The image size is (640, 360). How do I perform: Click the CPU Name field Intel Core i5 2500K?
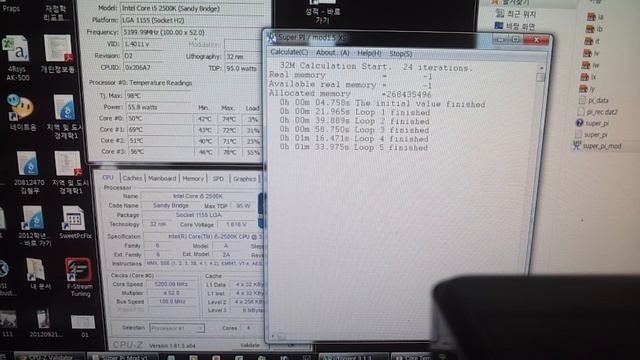pyautogui.click(x=198, y=196)
